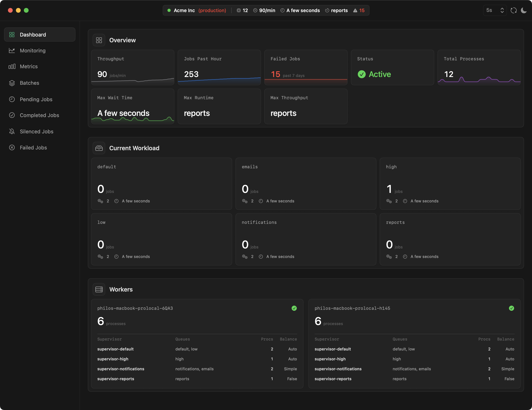Click Completed Jobs in sidebar
This screenshot has width=532, height=410.
click(x=40, y=115)
